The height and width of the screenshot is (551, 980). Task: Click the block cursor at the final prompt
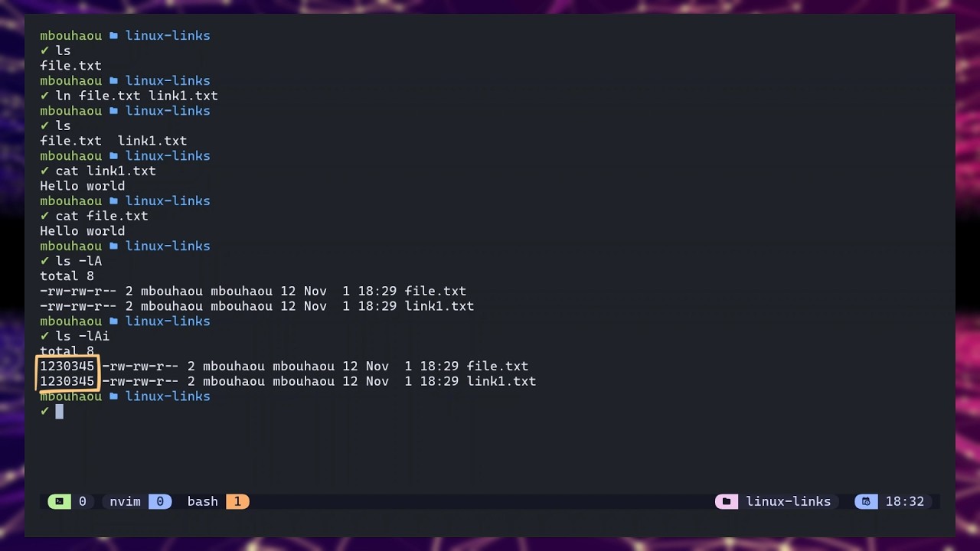click(x=60, y=411)
